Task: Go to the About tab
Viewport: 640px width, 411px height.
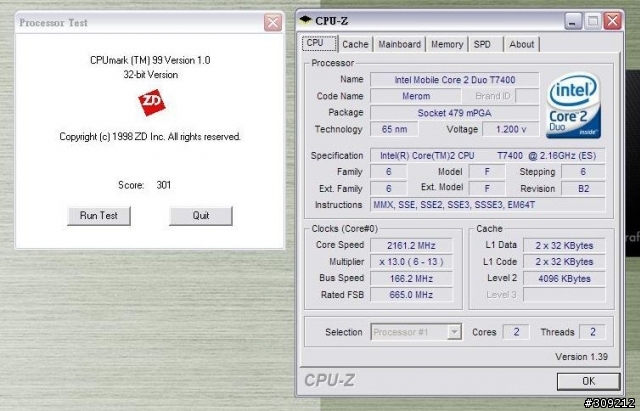Action: (x=522, y=44)
